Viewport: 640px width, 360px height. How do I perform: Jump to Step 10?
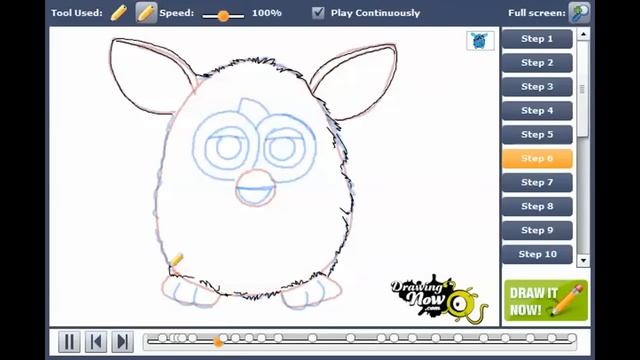[x=537, y=254]
